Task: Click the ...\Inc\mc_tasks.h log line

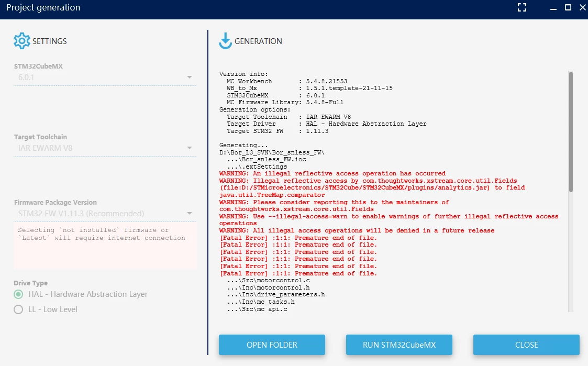Action: pos(261,302)
